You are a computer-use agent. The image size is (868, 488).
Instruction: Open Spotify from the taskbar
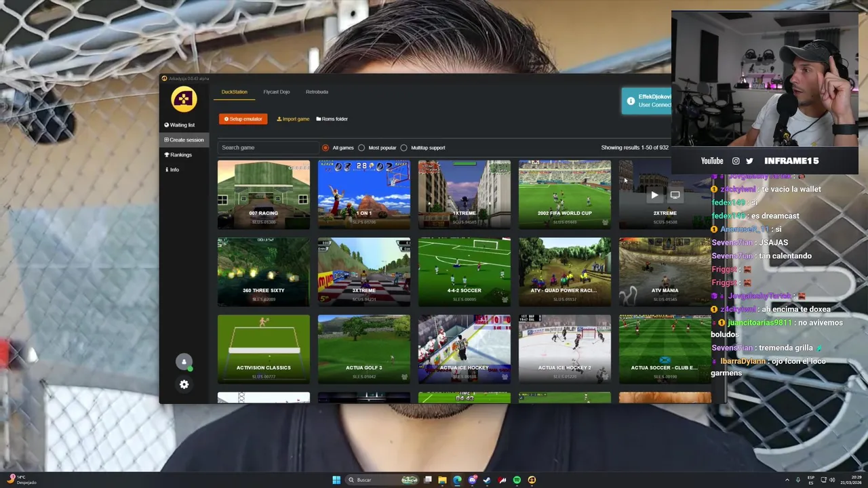(x=517, y=480)
